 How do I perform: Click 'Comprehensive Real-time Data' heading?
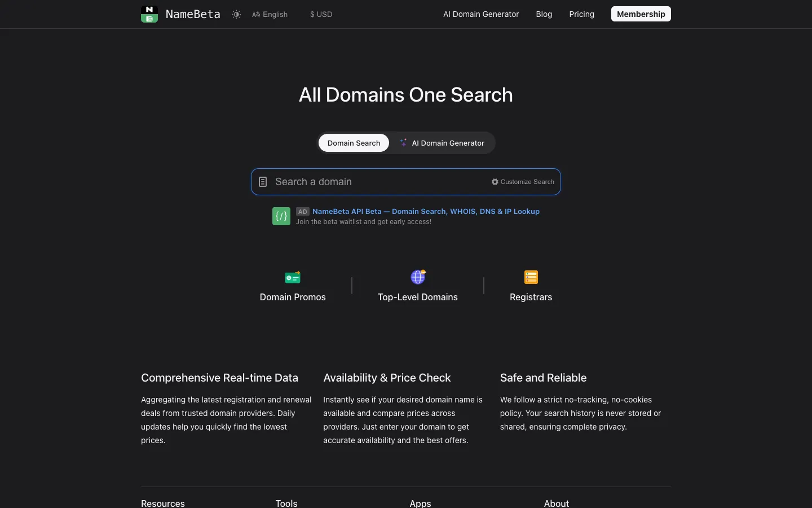click(219, 378)
